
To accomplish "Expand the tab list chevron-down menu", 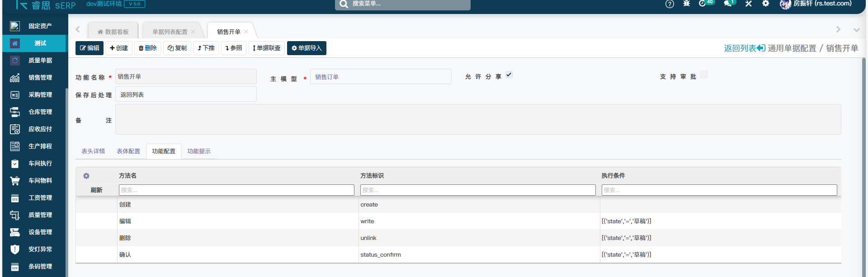I will coord(856,30).
